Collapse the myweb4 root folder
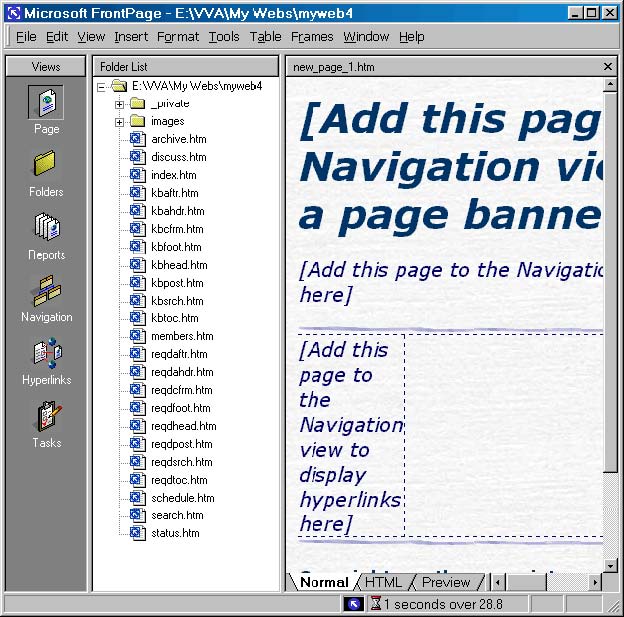Viewport: 624px width, 617px height. click(102, 87)
